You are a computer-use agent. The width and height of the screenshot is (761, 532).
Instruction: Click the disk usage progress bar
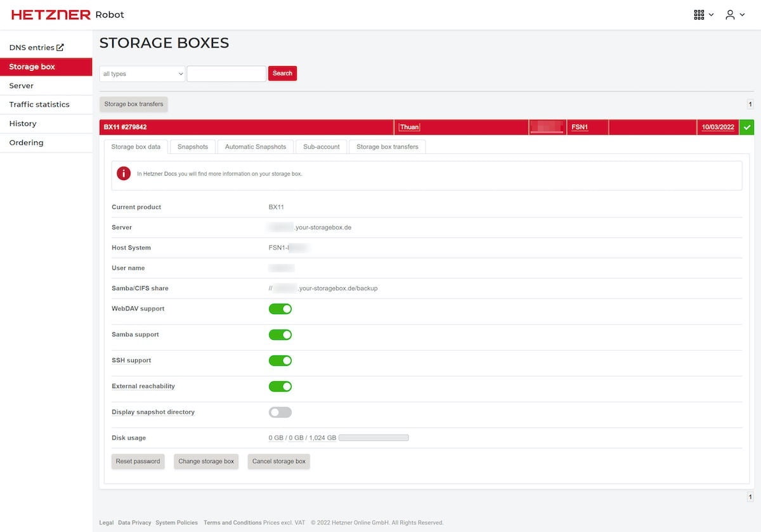coord(374,438)
